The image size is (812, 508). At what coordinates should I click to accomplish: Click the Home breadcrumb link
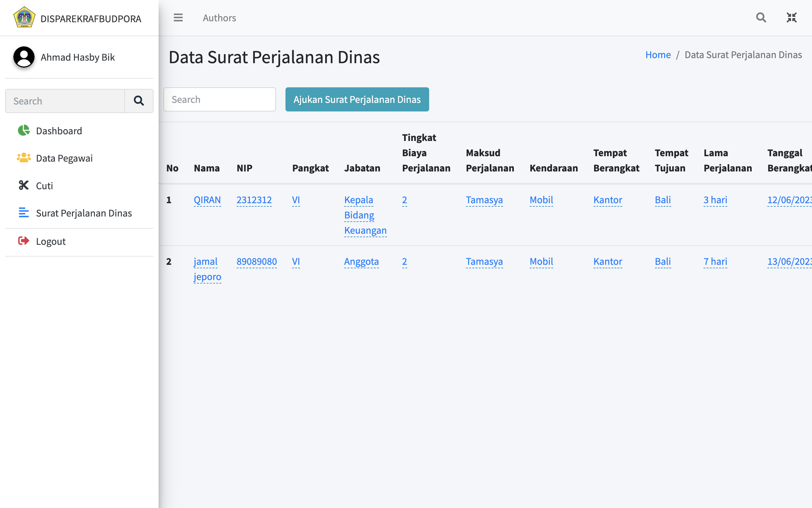click(x=658, y=55)
